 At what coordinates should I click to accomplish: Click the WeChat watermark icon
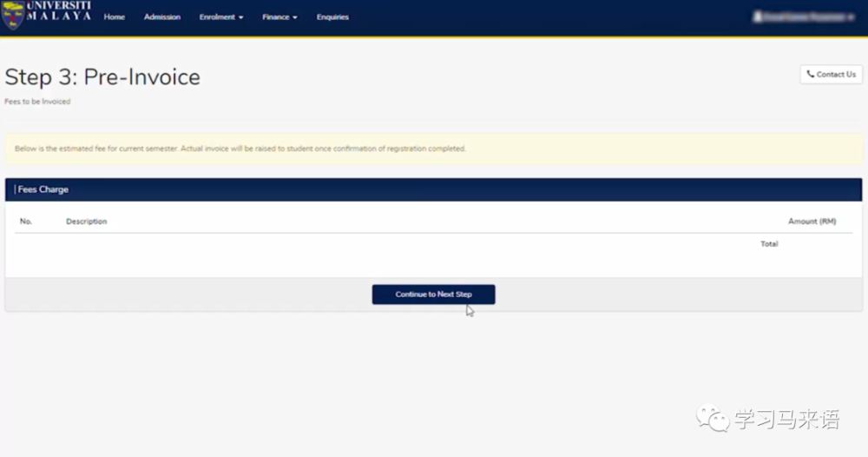coord(713,420)
